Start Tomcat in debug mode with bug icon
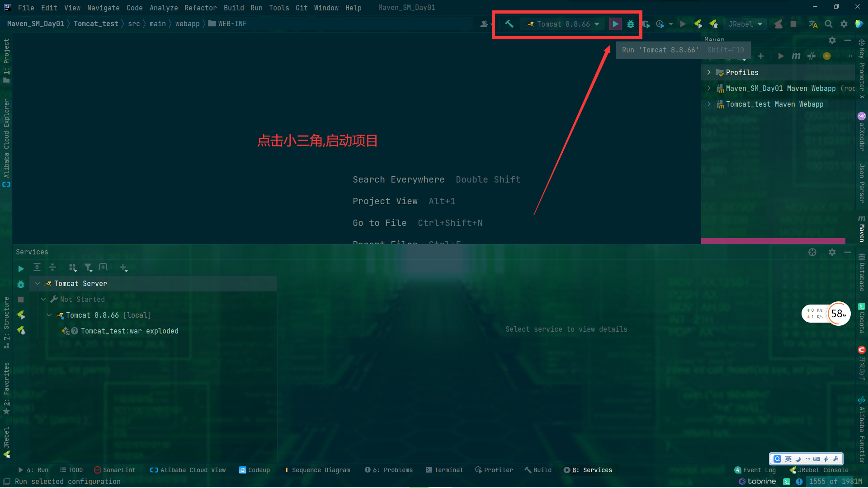Viewport: 868px width, 488px height. [x=631, y=24]
